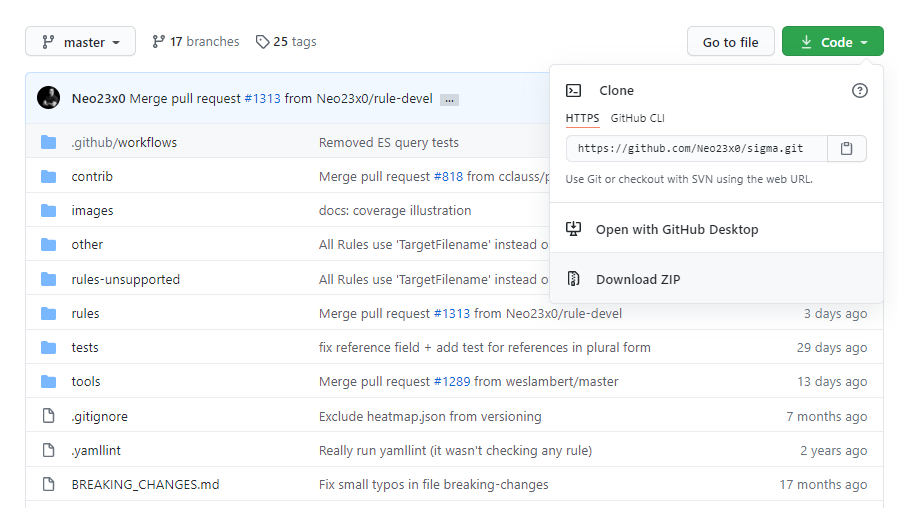Click the ZIP file icon
The width and height of the screenshot is (898, 508).
click(x=573, y=279)
